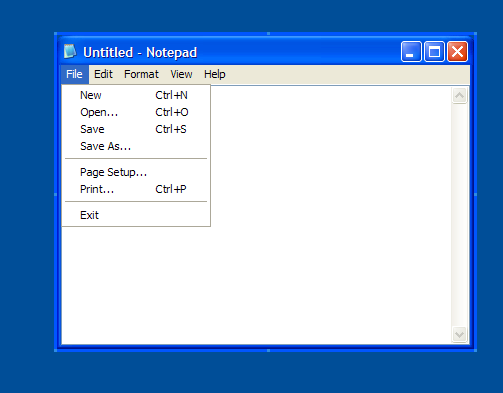Choose Print... from the File menu
The width and height of the screenshot is (503, 393).
click(x=136, y=189)
